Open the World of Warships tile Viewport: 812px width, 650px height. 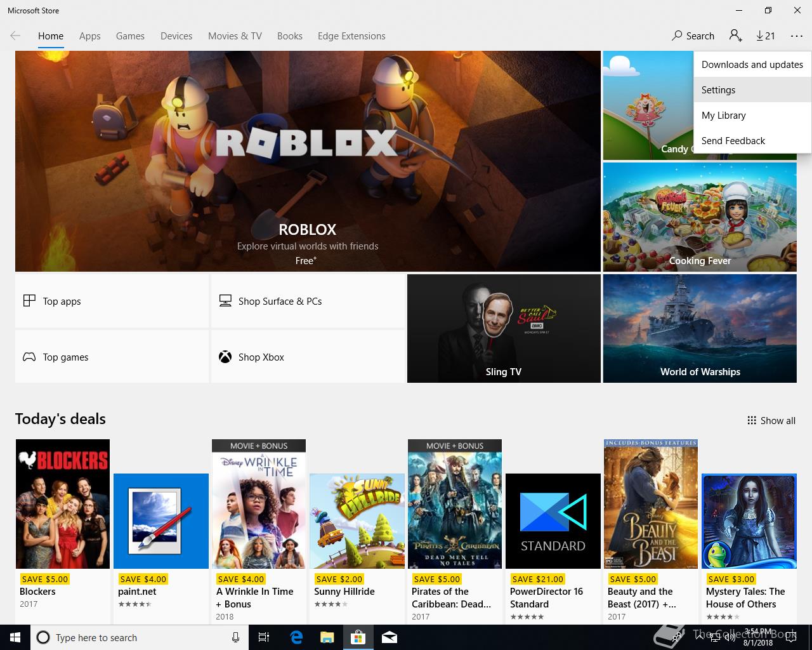coord(700,329)
